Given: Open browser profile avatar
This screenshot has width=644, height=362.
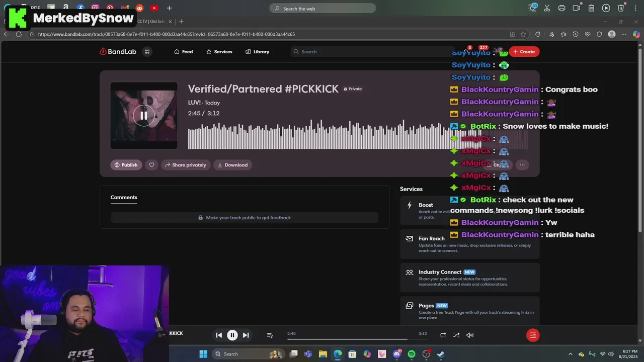Looking at the screenshot, I should [x=612, y=34].
